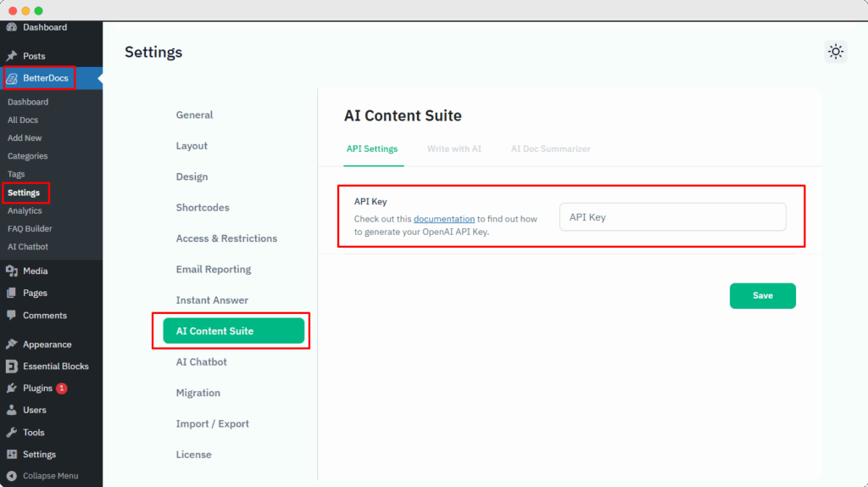Click the Users person icon
Viewport: 868px width, 487px height.
coord(12,411)
